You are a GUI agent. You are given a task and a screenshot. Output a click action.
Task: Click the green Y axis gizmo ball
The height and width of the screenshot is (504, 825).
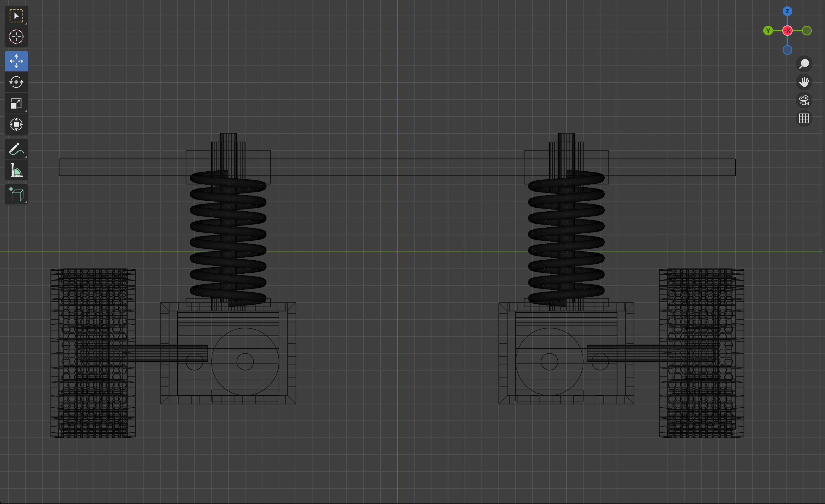[x=768, y=31]
